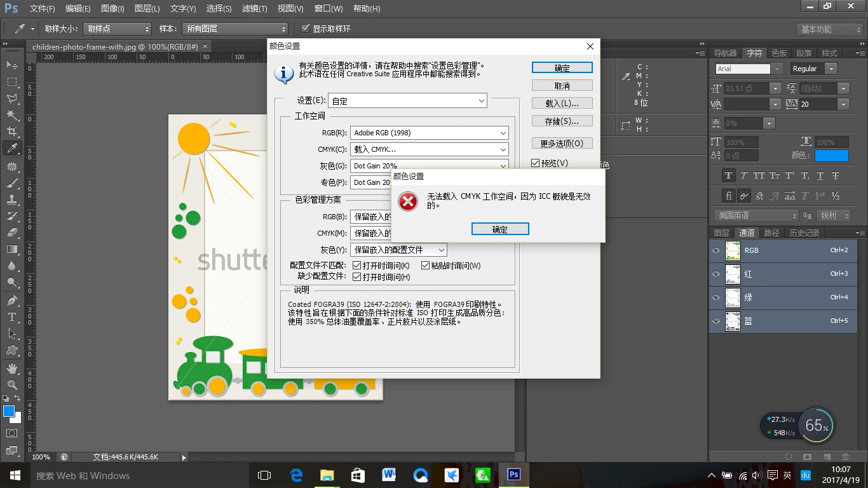
Task: Select the Custom Shape tool
Action: (12, 350)
